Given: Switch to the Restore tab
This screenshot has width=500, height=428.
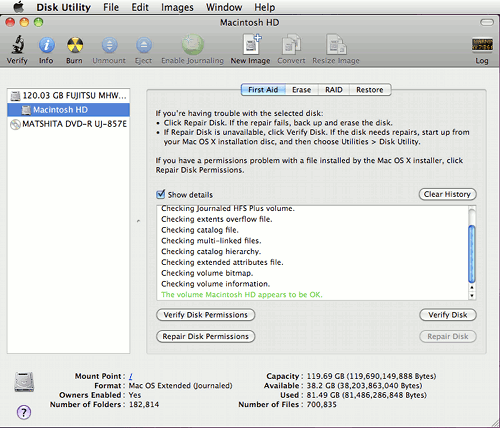Looking at the screenshot, I should (370, 90).
